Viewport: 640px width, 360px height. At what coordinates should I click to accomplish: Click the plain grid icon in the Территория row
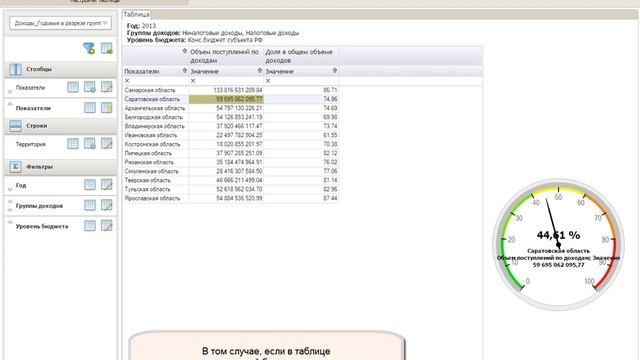pos(73,144)
